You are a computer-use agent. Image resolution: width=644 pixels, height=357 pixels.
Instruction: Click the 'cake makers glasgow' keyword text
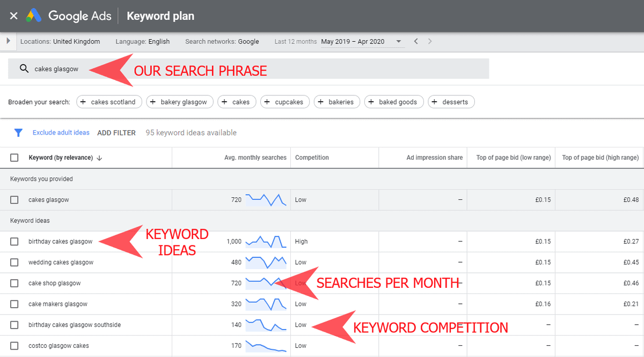coord(57,304)
